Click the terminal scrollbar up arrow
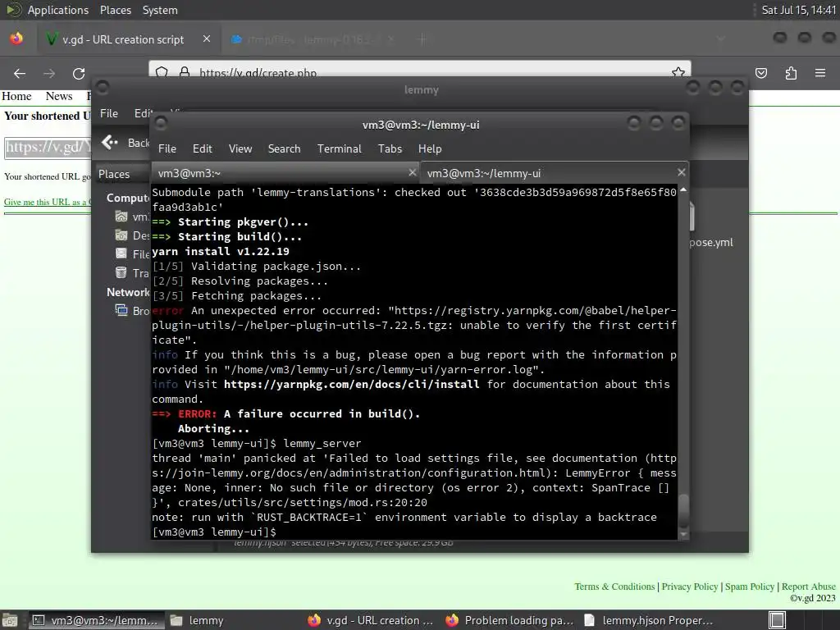This screenshot has height=630, width=840. (683, 189)
